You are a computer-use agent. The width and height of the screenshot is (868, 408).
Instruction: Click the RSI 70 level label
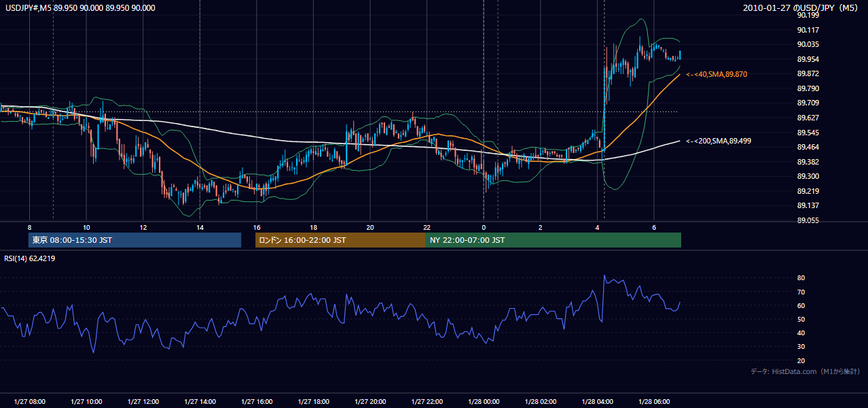pos(801,292)
